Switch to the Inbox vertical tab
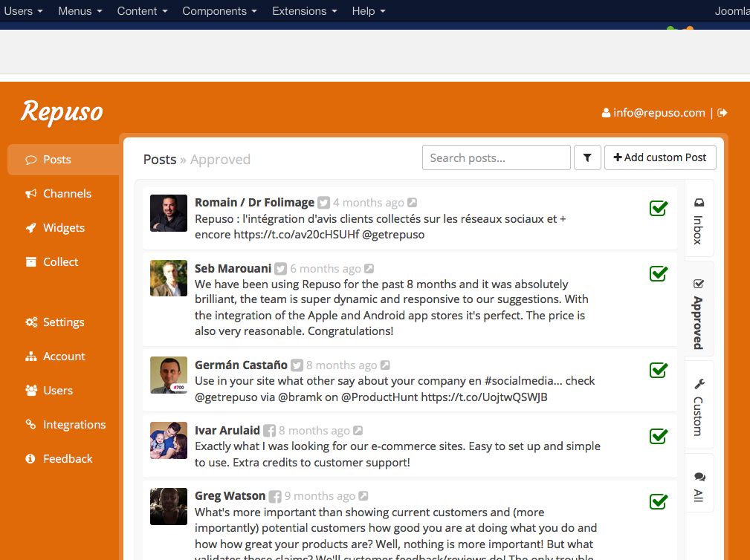Image resolution: width=750 pixels, height=560 pixels. pyautogui.click(x=699, y=219)
